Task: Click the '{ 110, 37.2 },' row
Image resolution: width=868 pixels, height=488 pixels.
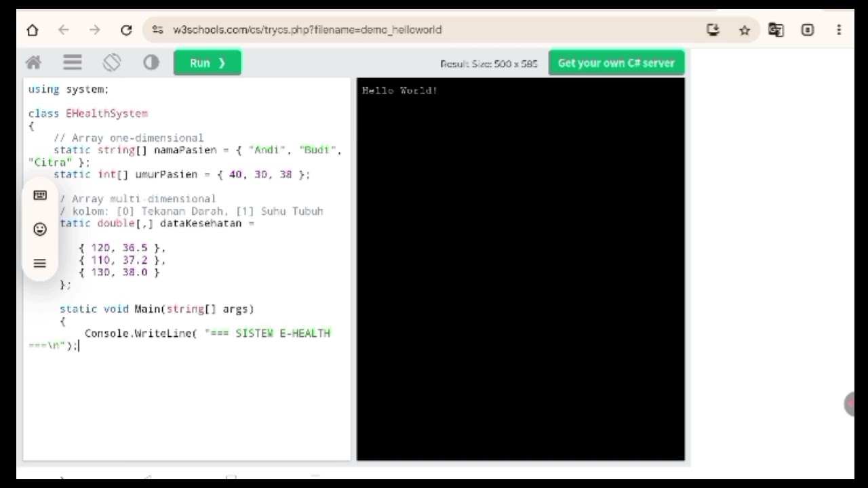Action: [x=122, y=260]
